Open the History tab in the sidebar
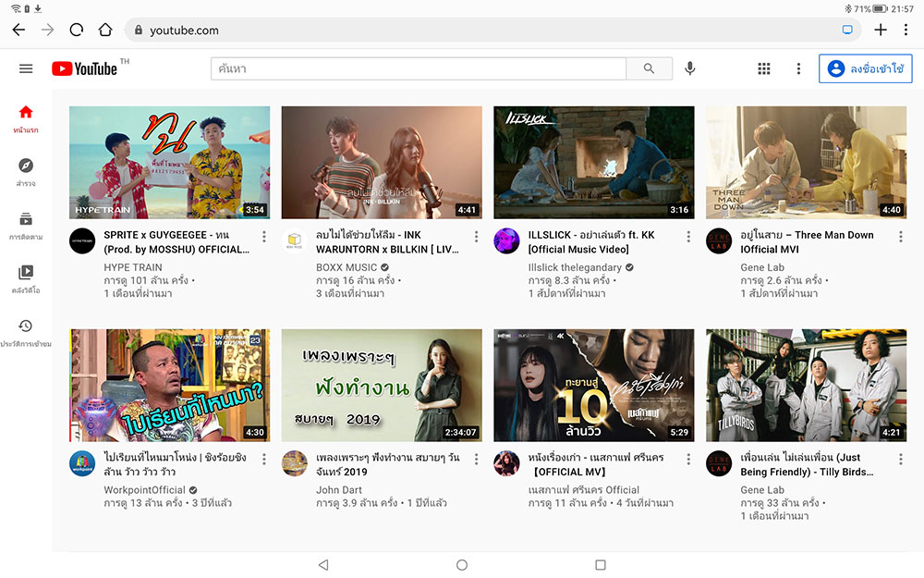 26,332
